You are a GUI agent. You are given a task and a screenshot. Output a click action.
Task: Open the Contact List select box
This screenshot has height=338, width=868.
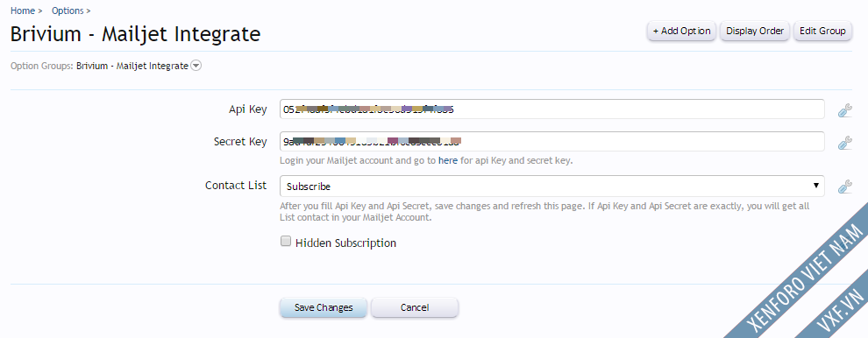[x=551, y=186]
